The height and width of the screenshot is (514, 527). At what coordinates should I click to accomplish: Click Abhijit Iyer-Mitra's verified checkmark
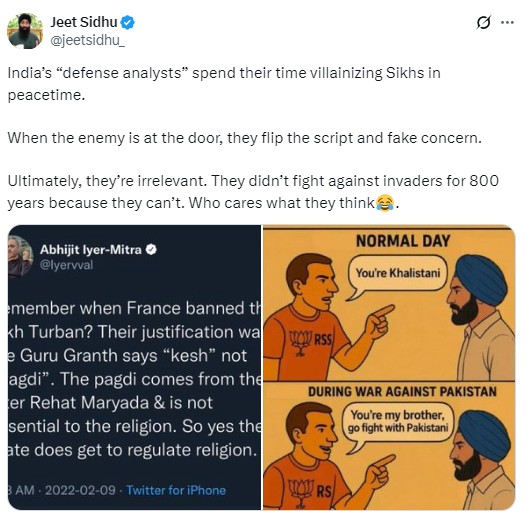(151, 249)
